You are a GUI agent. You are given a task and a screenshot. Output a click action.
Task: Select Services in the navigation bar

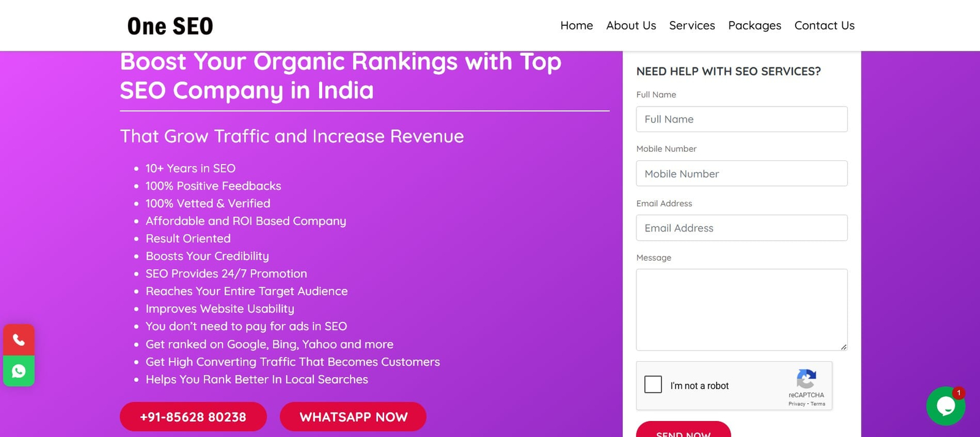[x=692, y=26]
